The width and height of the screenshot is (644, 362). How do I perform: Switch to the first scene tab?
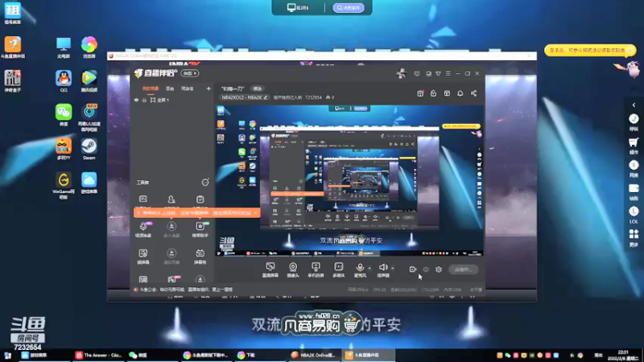[151, 88]
